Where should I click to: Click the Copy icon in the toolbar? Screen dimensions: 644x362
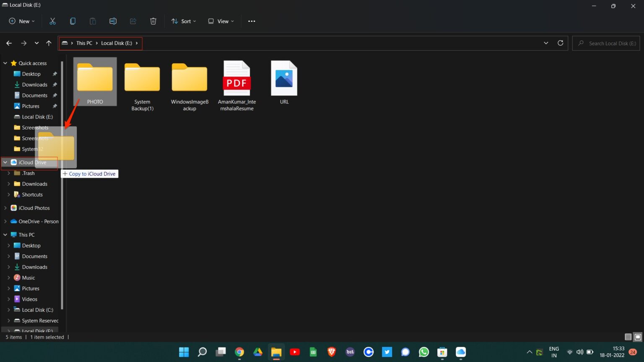click(x=73, y=21)
